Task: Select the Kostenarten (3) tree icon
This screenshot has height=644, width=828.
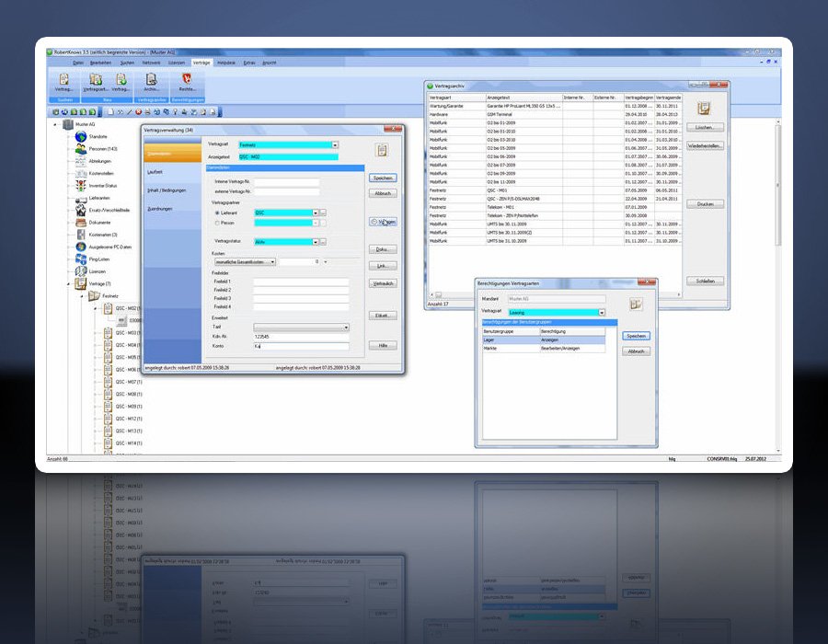Action: 81,235
